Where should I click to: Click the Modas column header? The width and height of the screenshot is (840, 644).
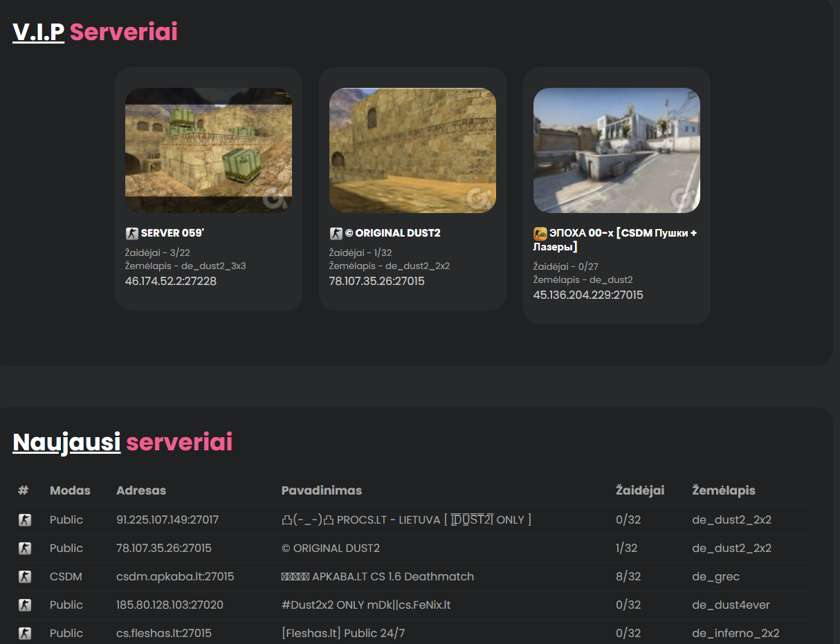pyautogui.click(x=70, y=490)
